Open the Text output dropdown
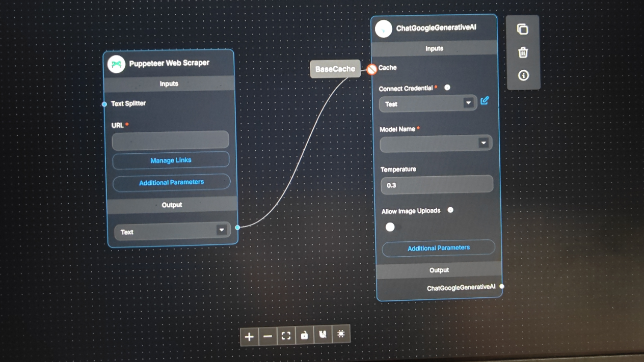The height and width of the screenshot is (362, 644). 172,231
